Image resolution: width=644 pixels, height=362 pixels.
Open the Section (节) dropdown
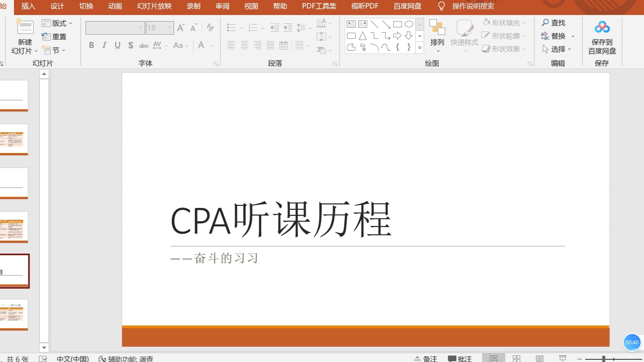tap(54, 50)
